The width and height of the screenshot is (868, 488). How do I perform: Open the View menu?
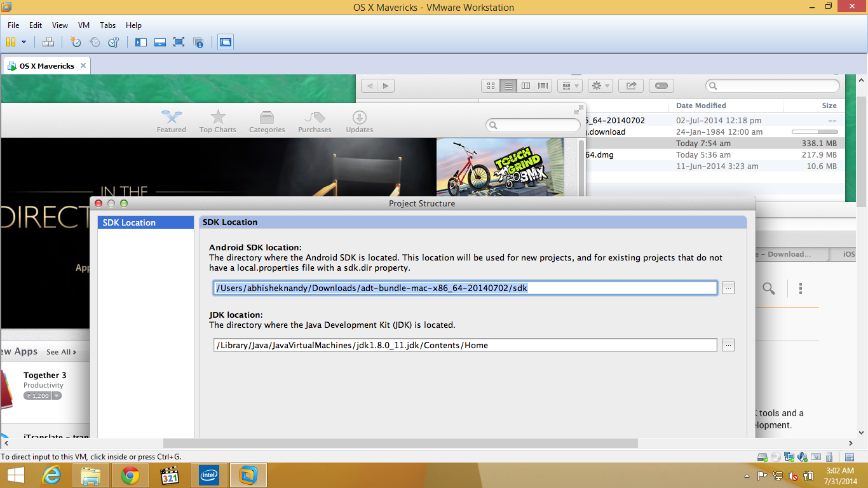[60, 25]
